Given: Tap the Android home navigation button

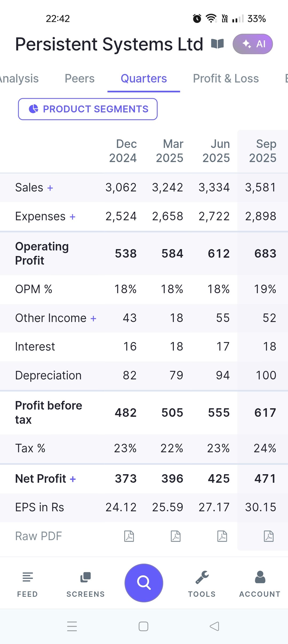Looking at the screenshot, I should click(x=143, y=626).
